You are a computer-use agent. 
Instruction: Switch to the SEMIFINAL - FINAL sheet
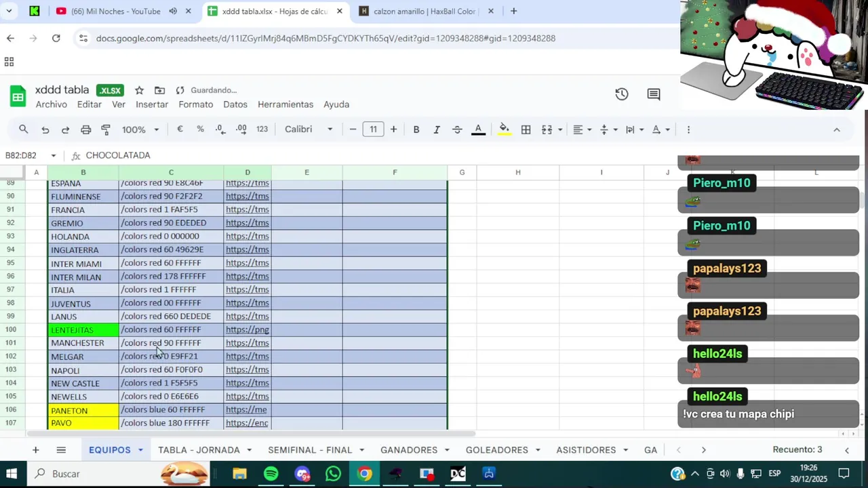pyautogui.click(x=310, y=450)
